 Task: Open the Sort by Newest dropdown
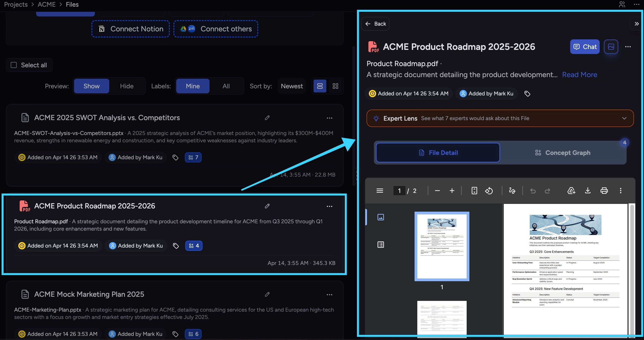[292, 86]
